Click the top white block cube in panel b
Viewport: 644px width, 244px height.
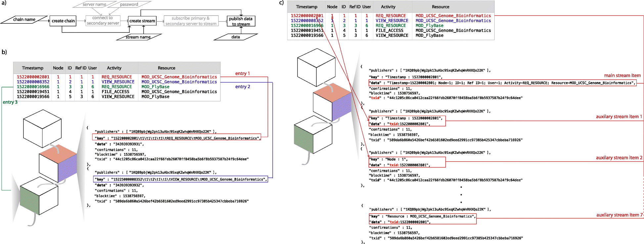click(42, 128)
